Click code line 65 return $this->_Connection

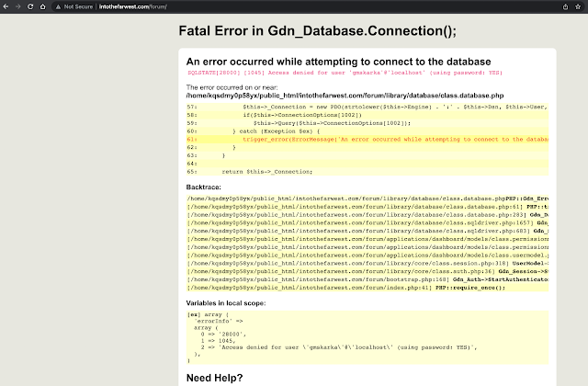(367, 172)
